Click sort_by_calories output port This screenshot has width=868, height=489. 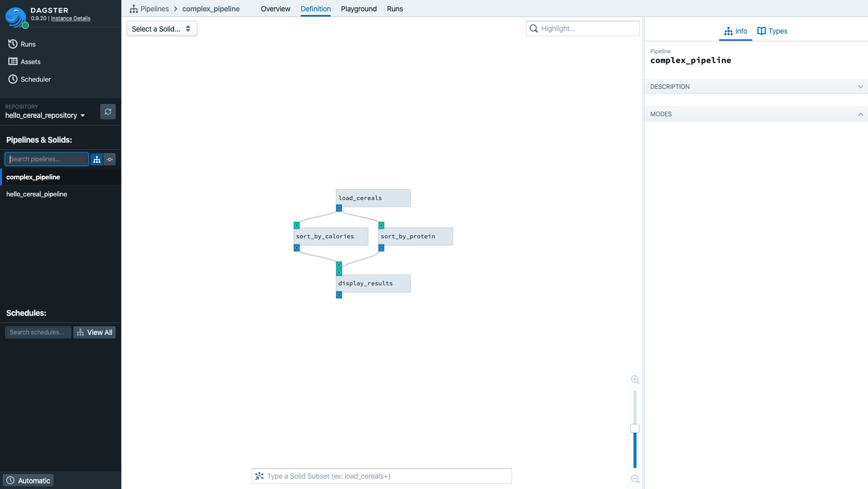pyautogui.click(x=297, y=248)
